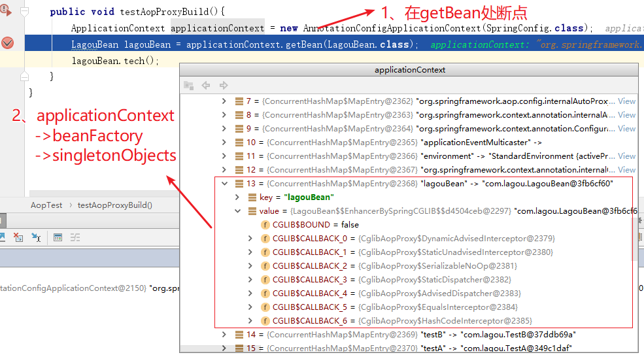Toggle the breakpoint on the getBean line
Viewport: 644px width, 355px height.
click(7, 42)
